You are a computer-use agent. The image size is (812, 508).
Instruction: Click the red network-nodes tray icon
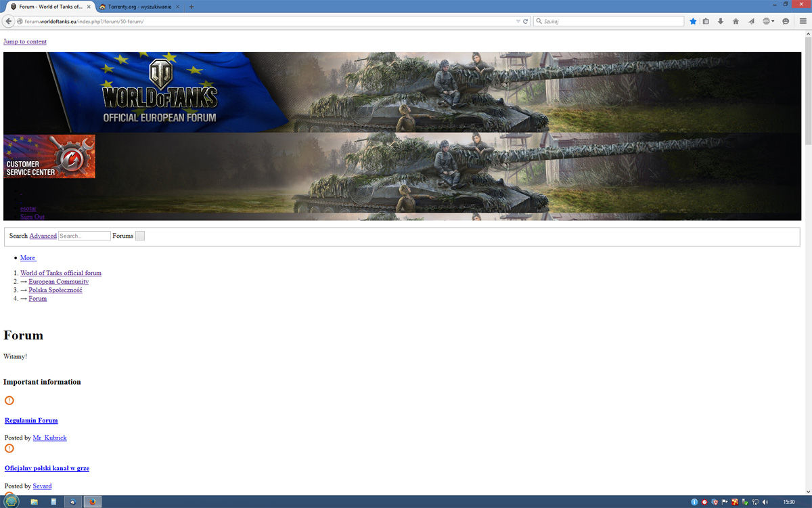tap(735, 502)
